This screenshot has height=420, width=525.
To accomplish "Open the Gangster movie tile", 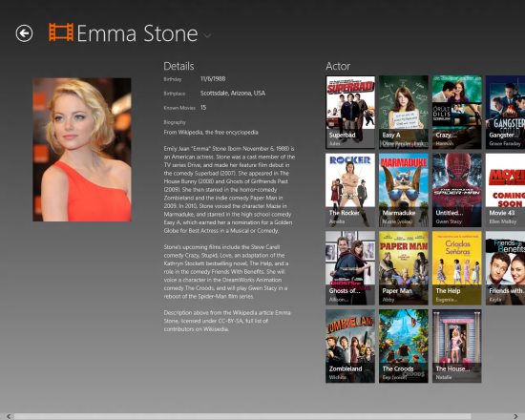I will click(x=505, y=112).
